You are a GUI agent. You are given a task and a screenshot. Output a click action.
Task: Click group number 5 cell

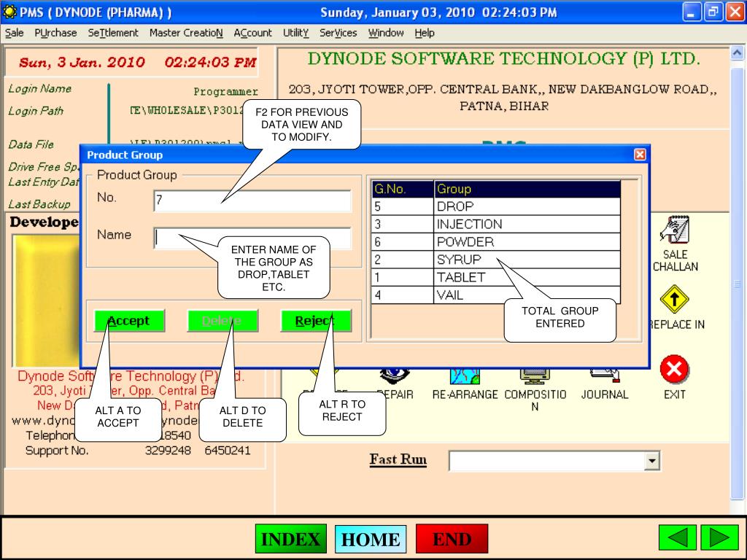(x=403, y=206)
